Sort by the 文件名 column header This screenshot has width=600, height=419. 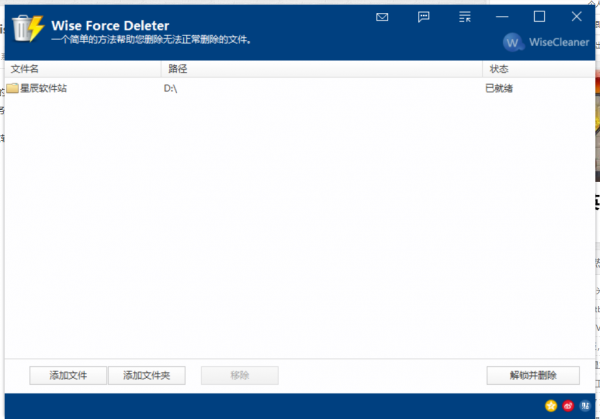(83, 69)
